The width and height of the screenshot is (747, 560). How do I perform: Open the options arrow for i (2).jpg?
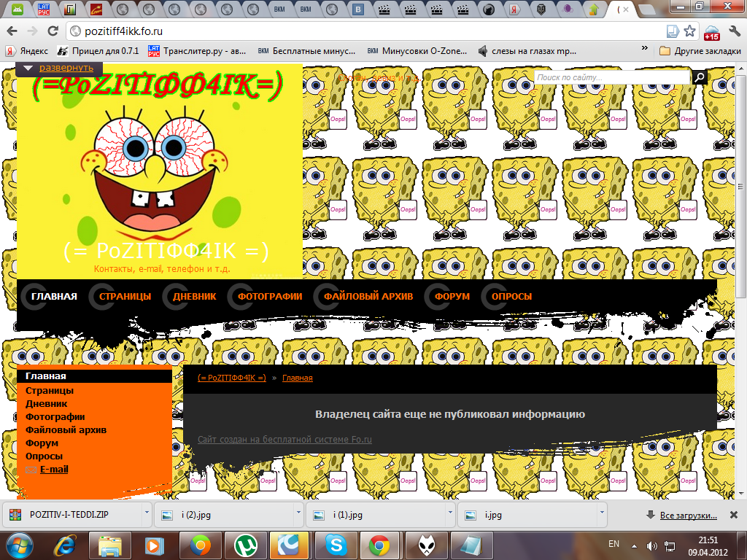point(298,513)
